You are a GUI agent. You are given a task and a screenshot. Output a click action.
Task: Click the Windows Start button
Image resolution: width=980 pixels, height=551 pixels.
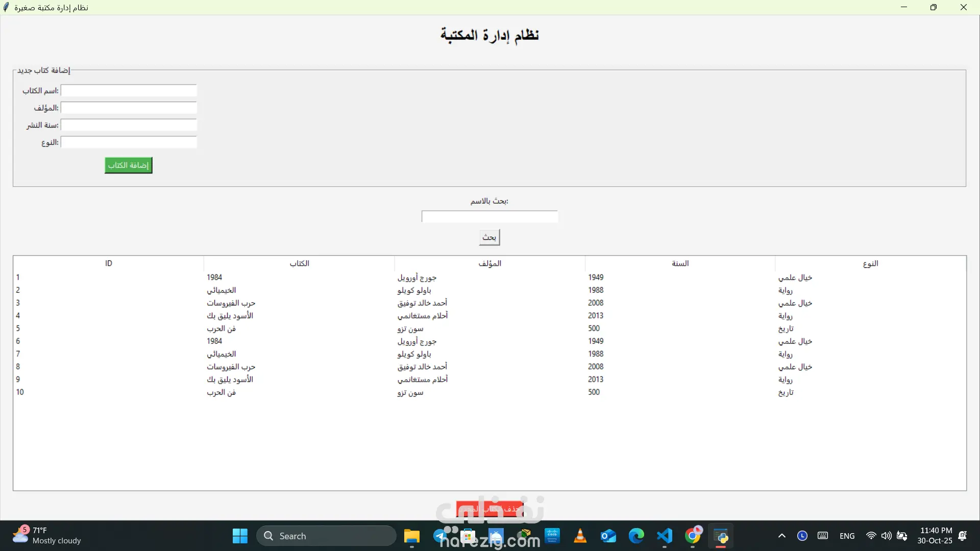(x=240, y=536)
